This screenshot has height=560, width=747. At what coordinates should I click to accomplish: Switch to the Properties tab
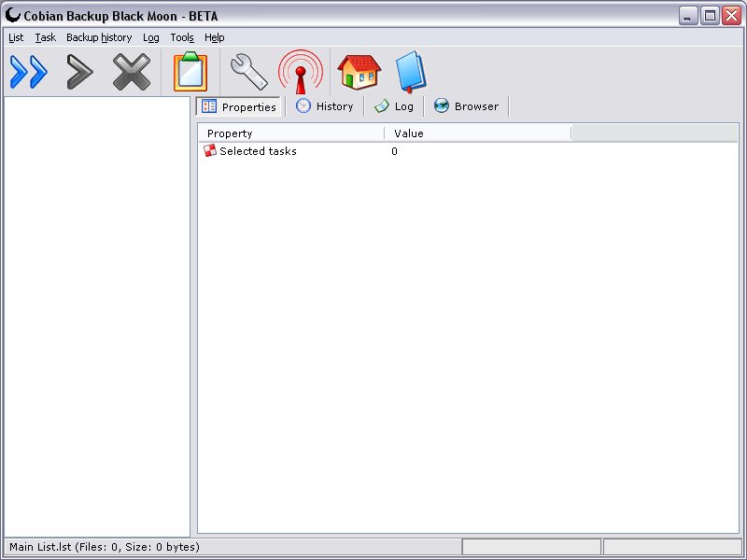coord(239,106)
